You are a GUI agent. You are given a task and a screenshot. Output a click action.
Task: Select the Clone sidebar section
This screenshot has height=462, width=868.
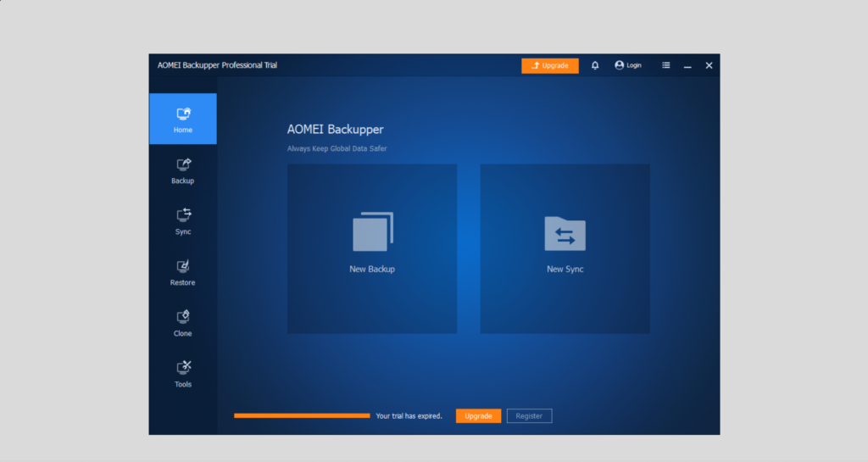[x=183, y=323]
